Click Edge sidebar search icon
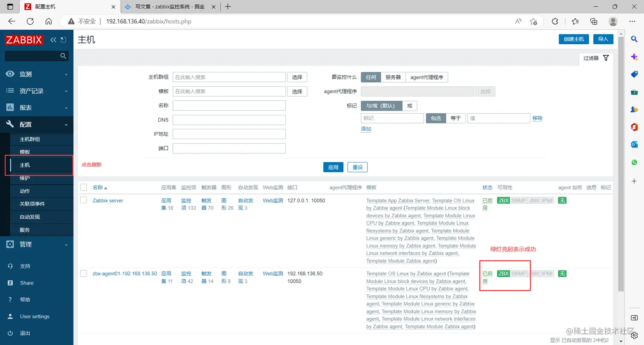Screen dimensions: 644x345 (x=634, y=39)
